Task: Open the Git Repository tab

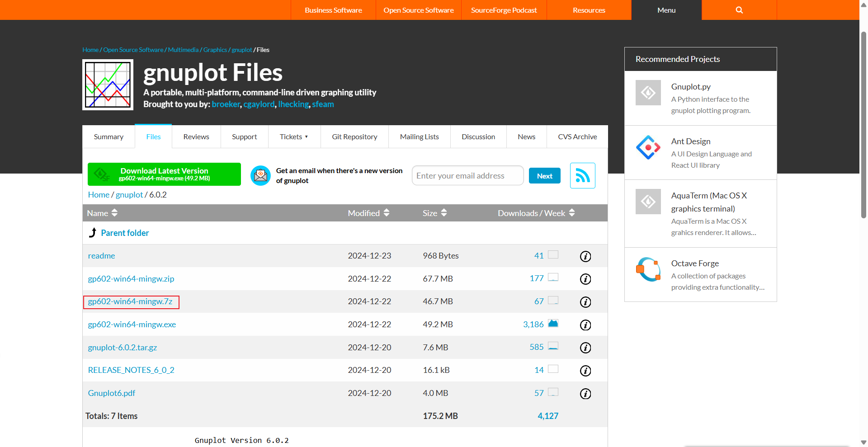Action: (x=354, y=136)
